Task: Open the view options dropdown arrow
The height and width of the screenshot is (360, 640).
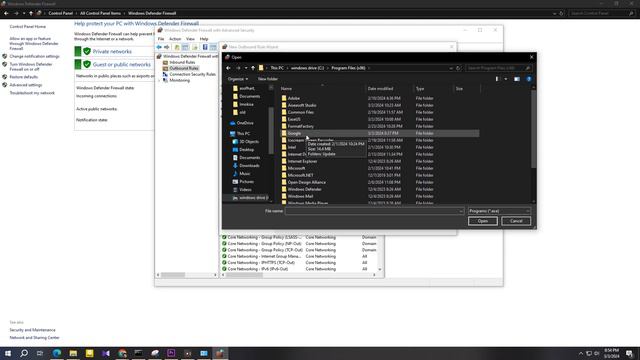Action: pos(506,79)
